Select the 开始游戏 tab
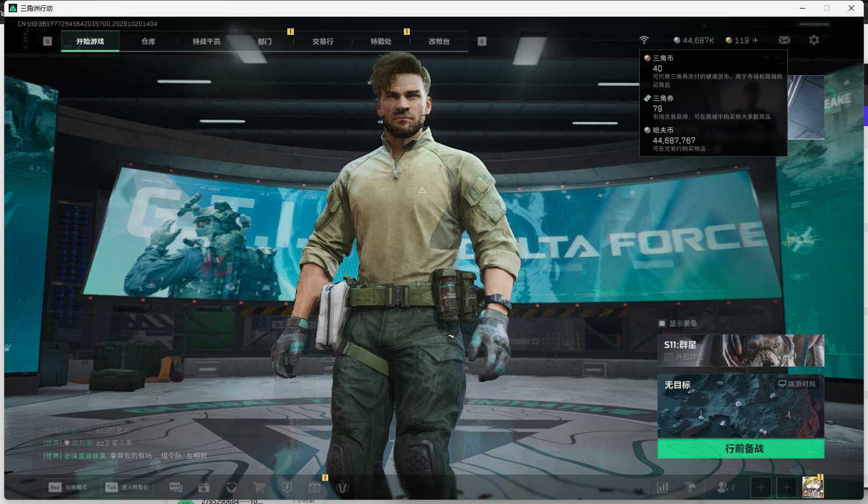This screenshot has width=868, height=504. pos(90,41)
